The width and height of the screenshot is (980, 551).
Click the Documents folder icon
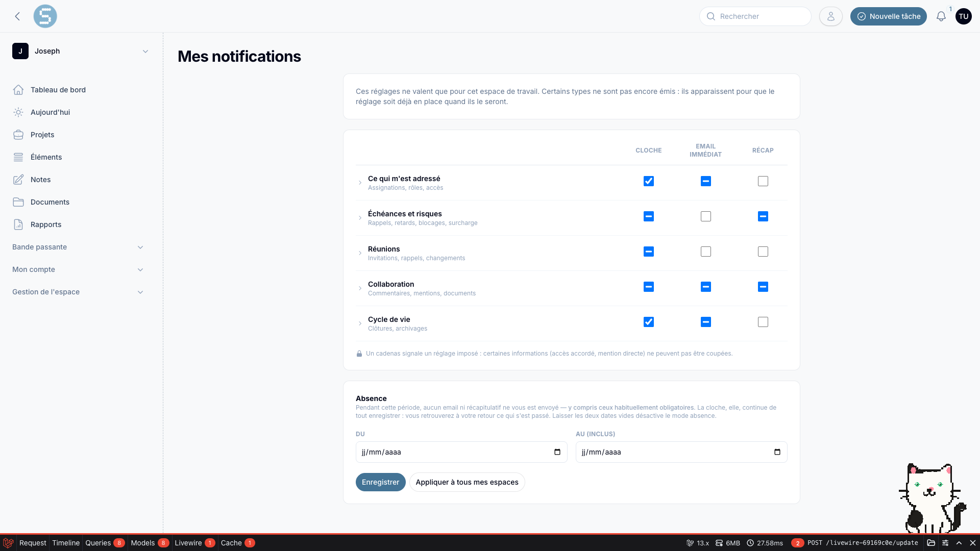[x=18, y=202]
